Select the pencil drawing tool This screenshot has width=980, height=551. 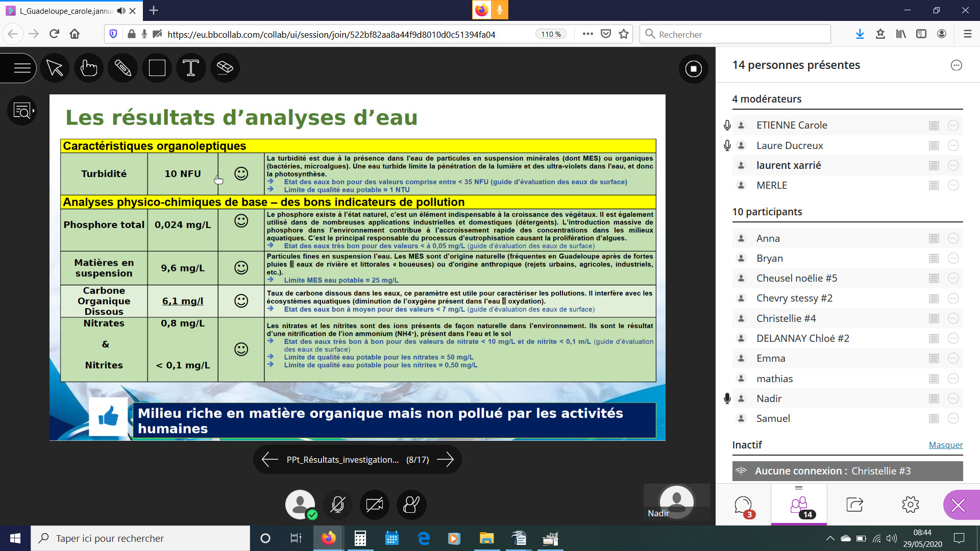point(122,68)
